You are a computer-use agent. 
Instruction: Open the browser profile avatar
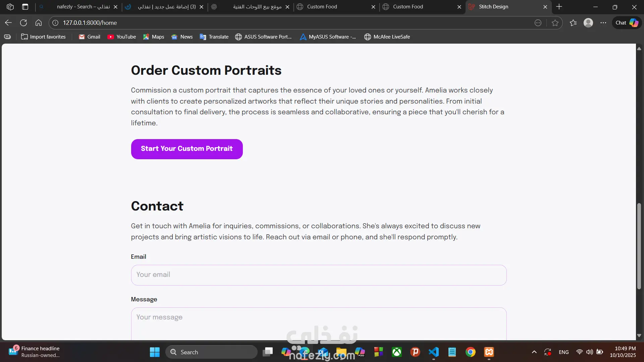coord(588,23)
